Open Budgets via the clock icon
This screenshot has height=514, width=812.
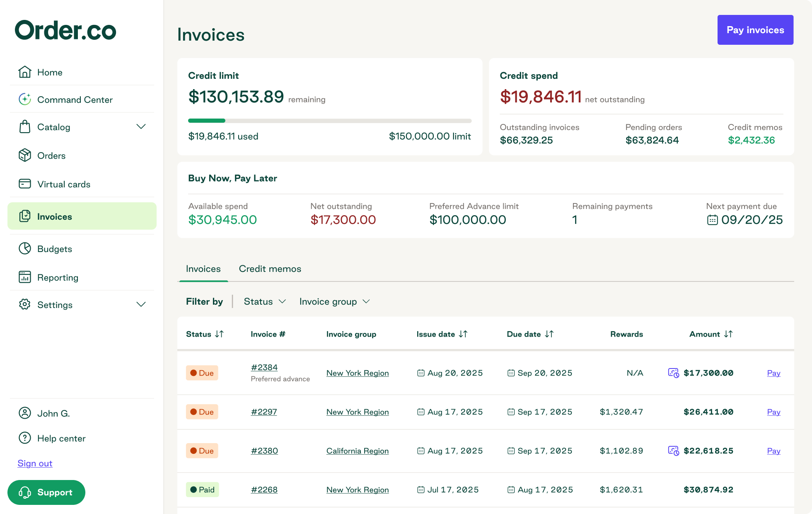pos(24,248)
